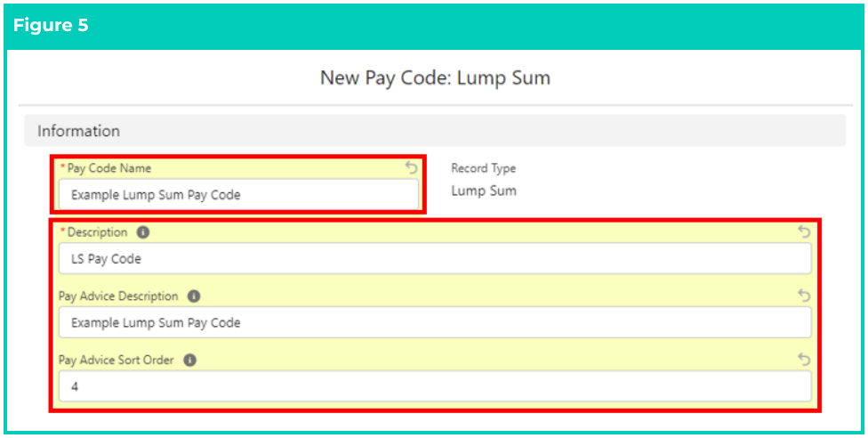Click the Description label text

(x=97, y=232)
